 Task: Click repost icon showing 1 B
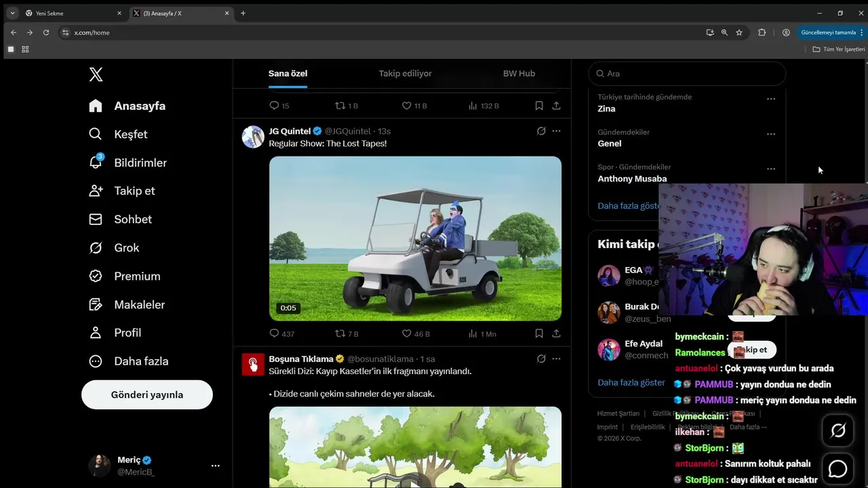point(340,106)
